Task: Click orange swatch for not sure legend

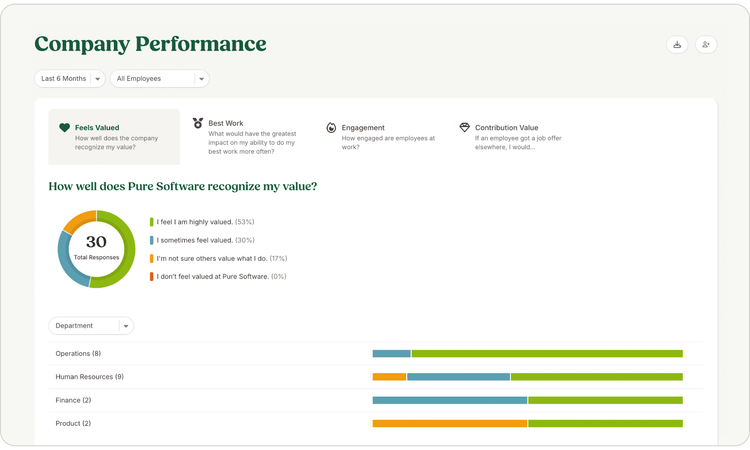Action: (152, 258)
